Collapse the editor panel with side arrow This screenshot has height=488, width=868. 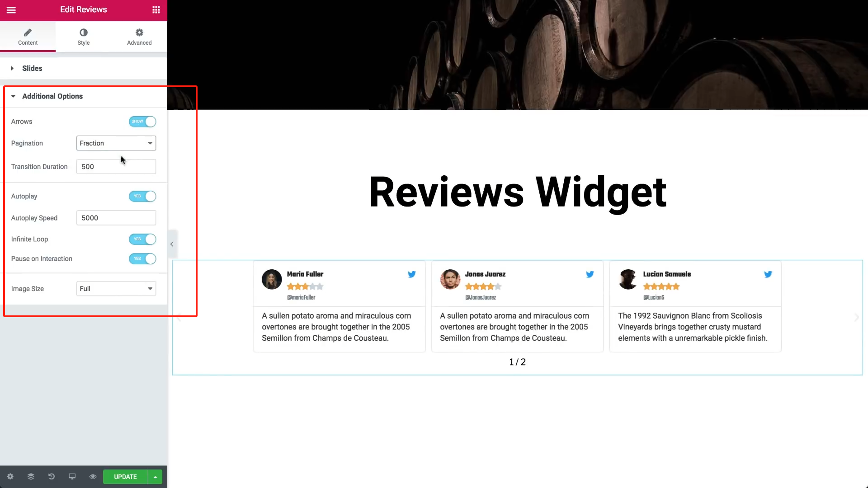coord(172,244)
